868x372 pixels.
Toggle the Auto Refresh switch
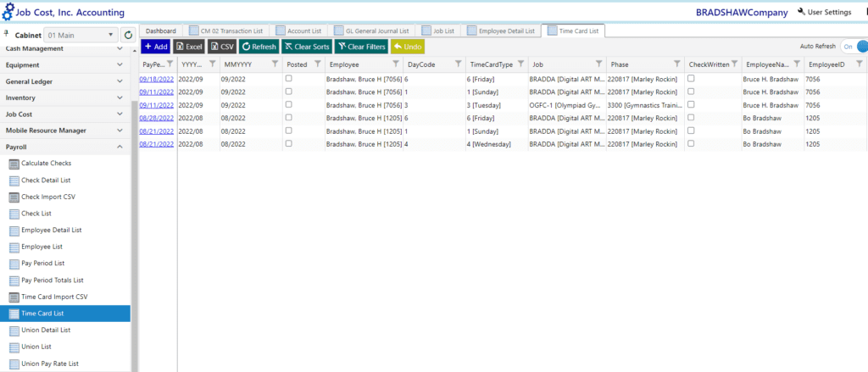[x=855, y=47]
